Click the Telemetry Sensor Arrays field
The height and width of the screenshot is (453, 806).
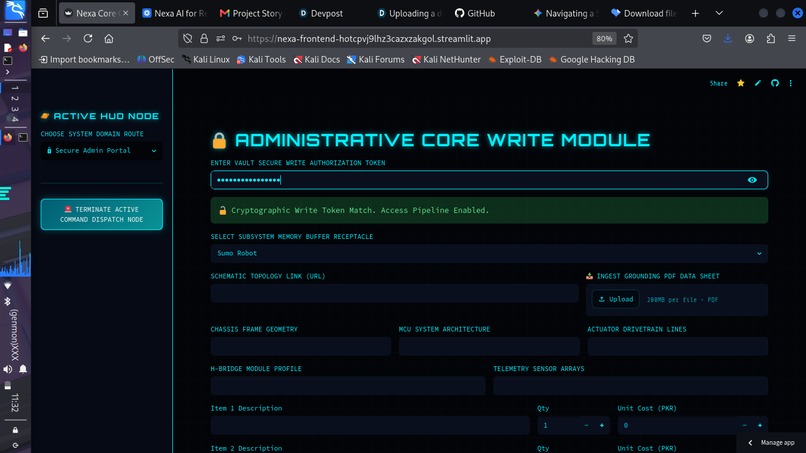tap(630, 386)
